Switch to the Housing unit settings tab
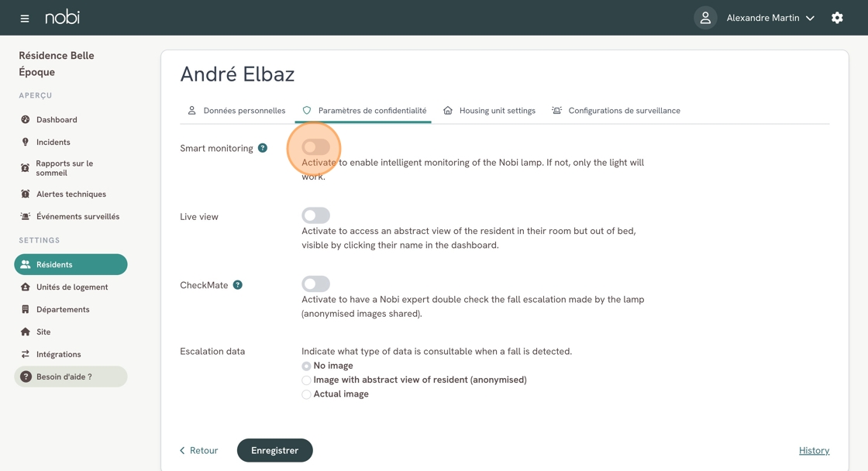This screenshot has width=868, height=471. coord(489,111)
